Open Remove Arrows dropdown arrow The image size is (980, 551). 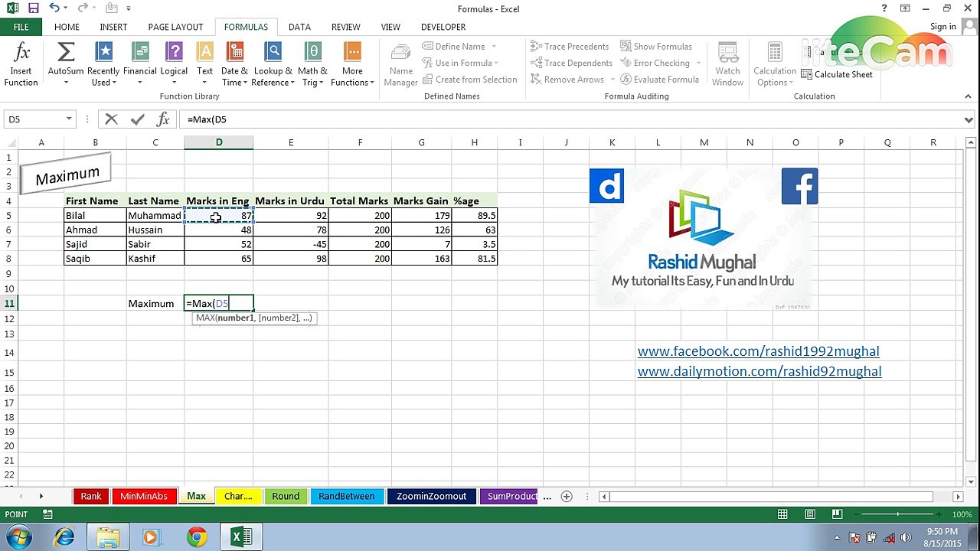[611, 80]
